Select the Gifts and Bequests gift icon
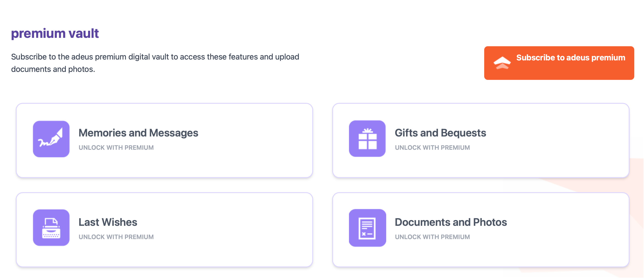This screenshot has width=644, height=278. point(367,139)
